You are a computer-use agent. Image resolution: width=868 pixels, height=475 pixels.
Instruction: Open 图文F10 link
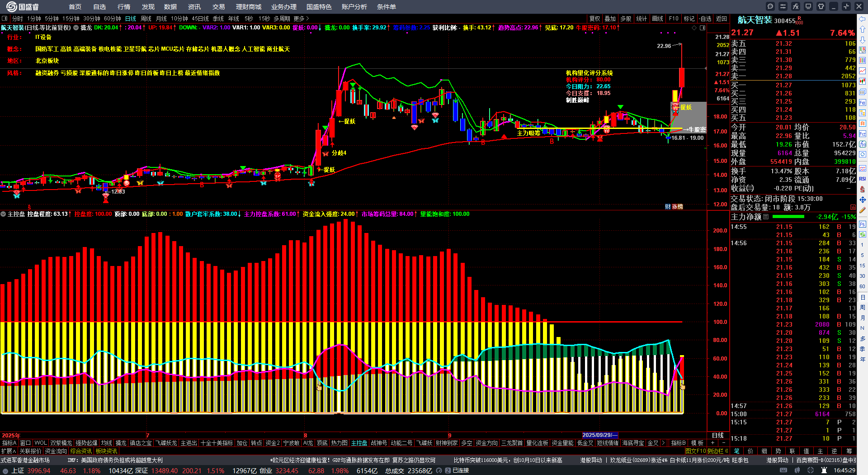click(x=696, y=451)
